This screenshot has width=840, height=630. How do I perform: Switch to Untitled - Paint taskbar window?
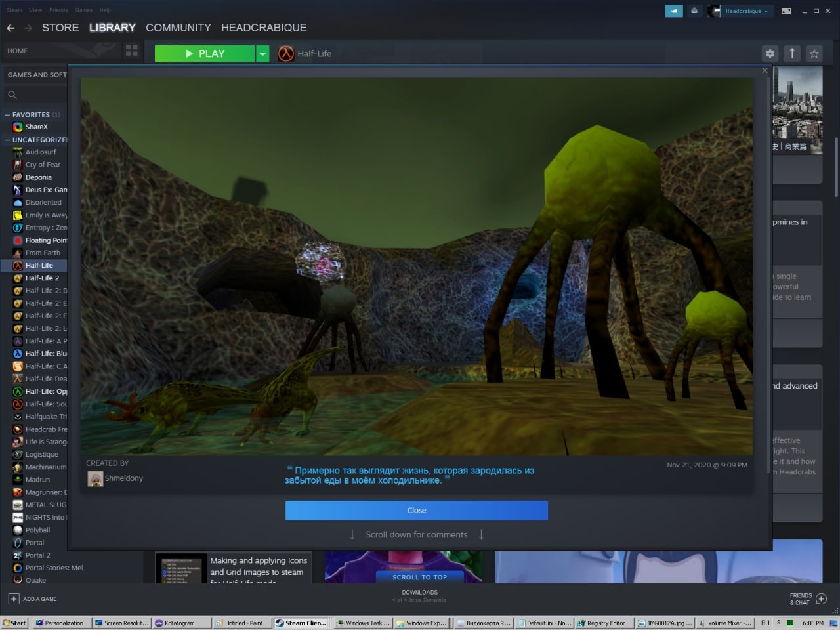pyautogui.click(x=242, y=623)
